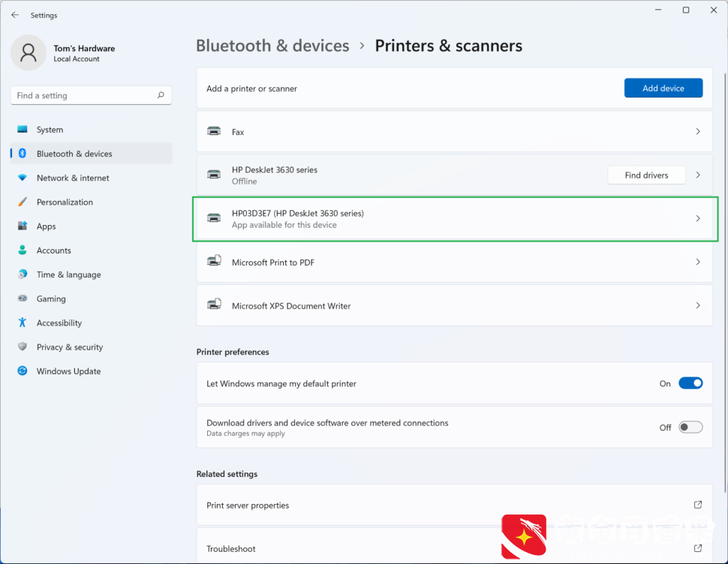
Task: Click the Gaming controller icon
Action: click(23, 298)
